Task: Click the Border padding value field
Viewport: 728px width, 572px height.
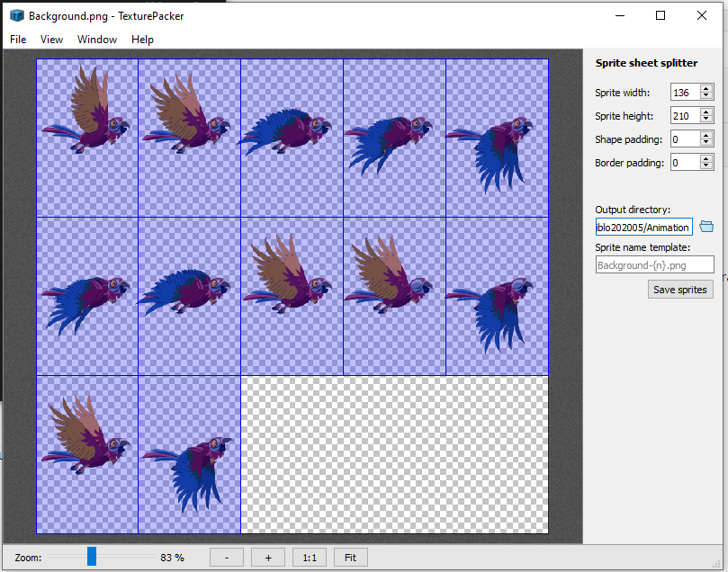Action: 686,163
